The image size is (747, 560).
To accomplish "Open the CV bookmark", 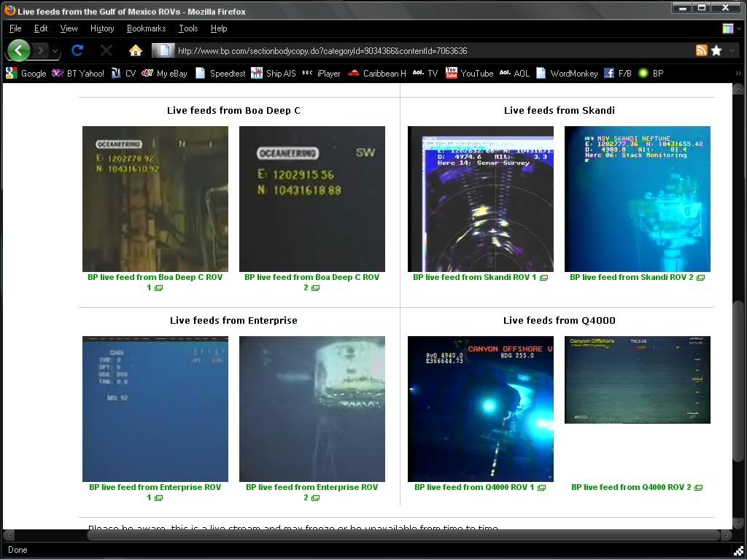I will tap(123, 74).
